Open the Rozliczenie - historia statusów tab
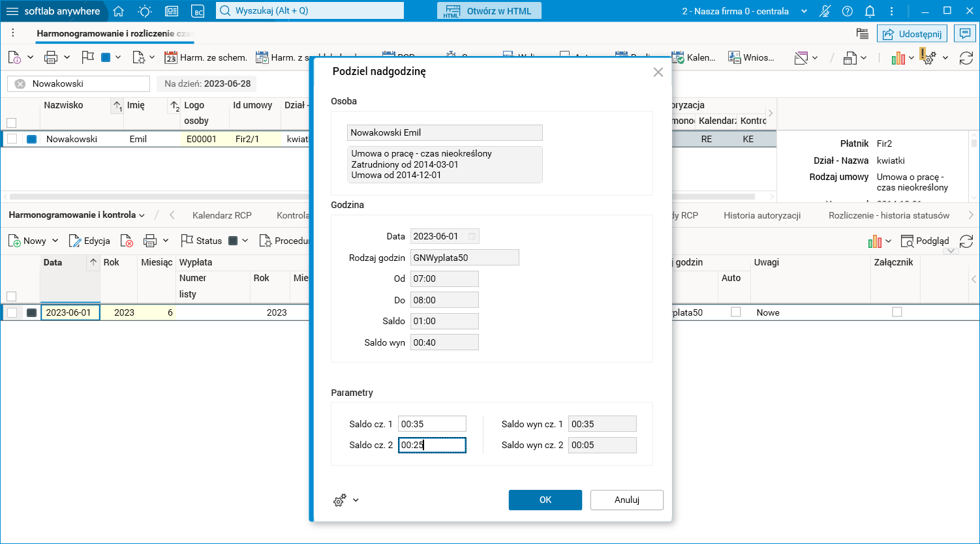This screenshot has width=980, height=544. click(x=889, y=215)
